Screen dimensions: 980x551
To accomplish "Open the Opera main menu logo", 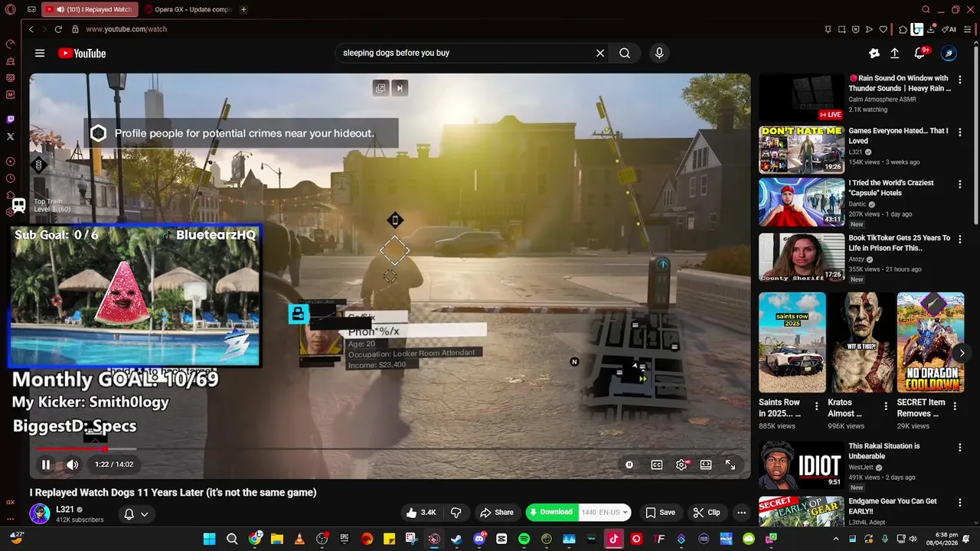I will click(x=11, y=9).
